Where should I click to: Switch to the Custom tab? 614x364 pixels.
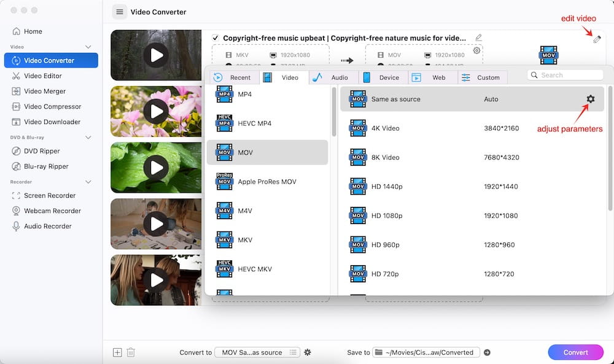[483, 77]
